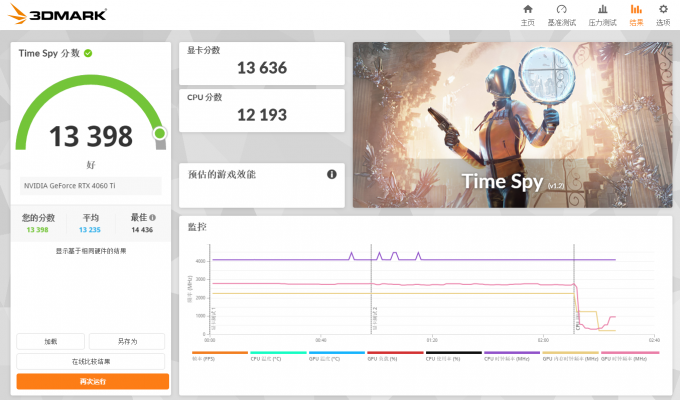Toggle the pink GPU 时钟频率 legend

point(630,356)
